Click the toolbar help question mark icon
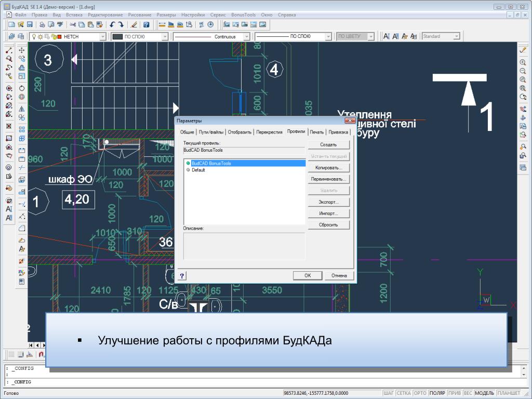Screen dimensions: 532x399 [x=146, y=24]
